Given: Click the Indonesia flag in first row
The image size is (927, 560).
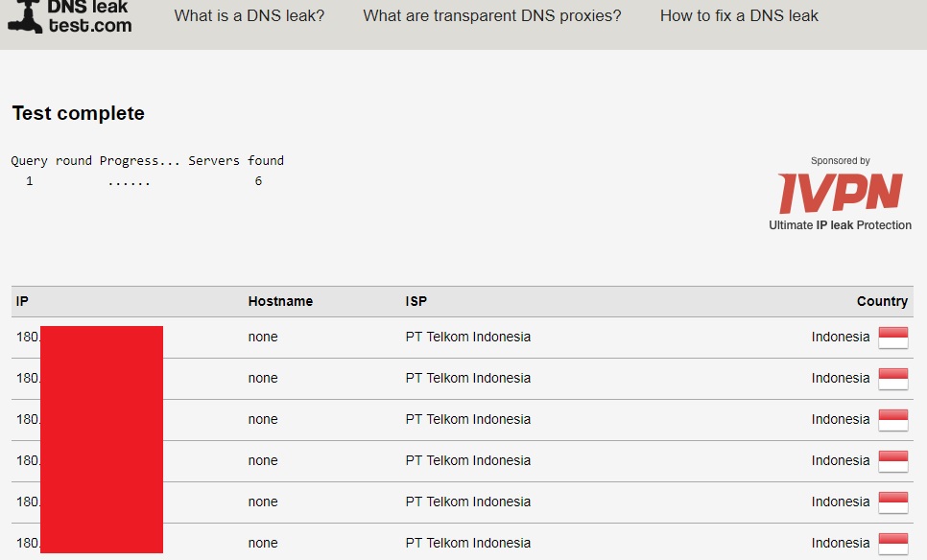Looking at the screenshot, I should point(892,338).
